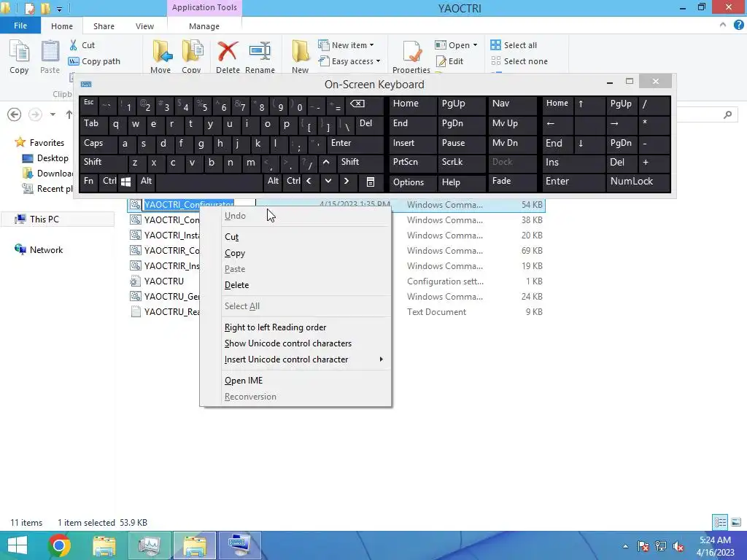Toggle the left Shift key on keyboard
This screenshot has height=560, width=747.
pyautogui.click(x=104, y=163)
